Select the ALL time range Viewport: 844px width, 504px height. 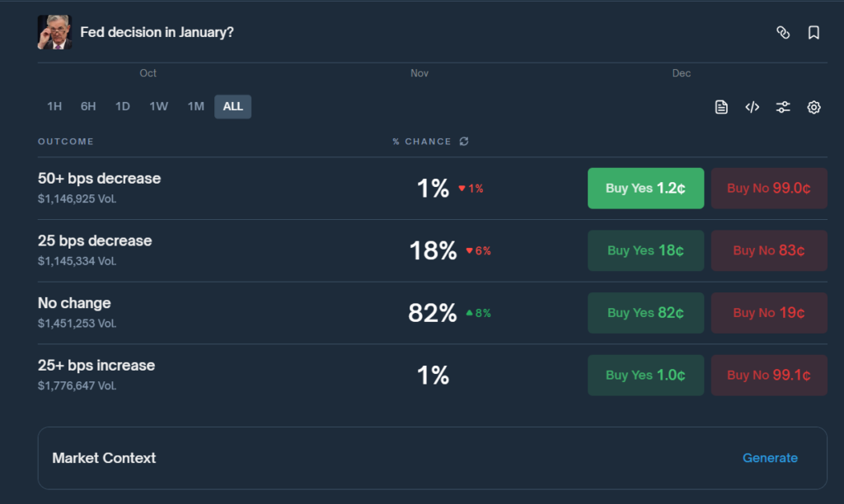[x=232, y=106]
